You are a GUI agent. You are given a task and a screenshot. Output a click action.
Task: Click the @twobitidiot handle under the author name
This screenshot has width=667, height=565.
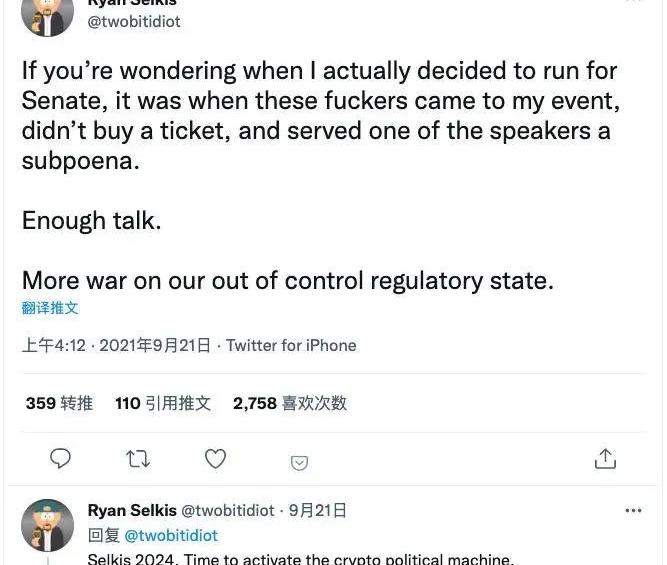[x=134, y=21]
